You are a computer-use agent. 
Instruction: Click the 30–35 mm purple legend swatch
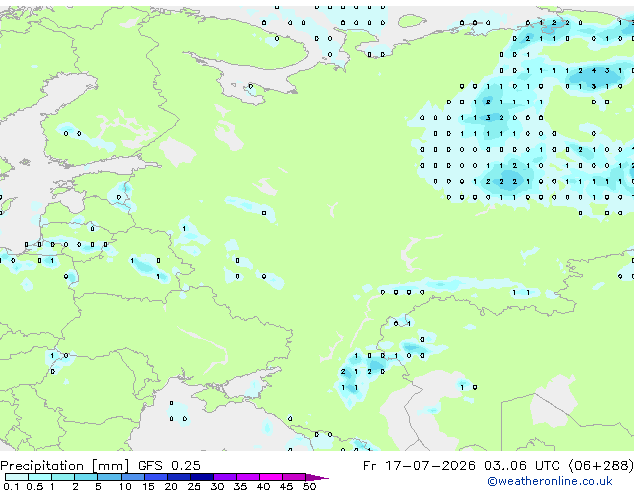coord(225,477)
